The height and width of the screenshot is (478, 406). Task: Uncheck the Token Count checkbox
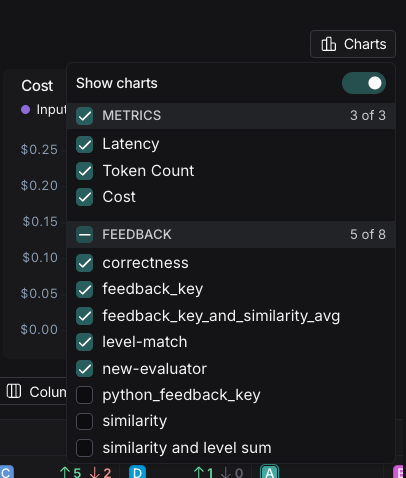point(84,171)
